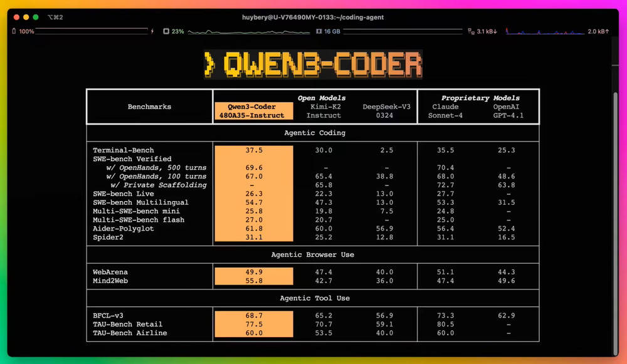
Task: Click the highlighted 61.8 Aider-Polyglot score
Action: (254, 229)
